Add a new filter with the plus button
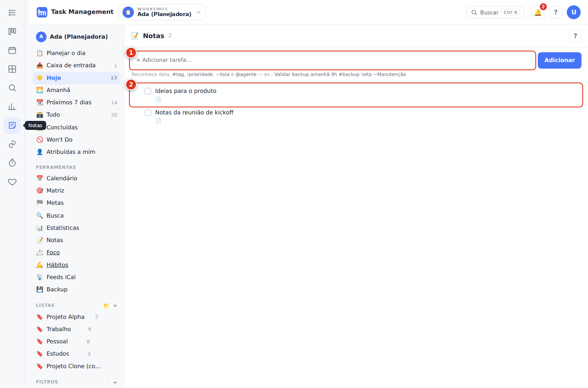 click(x=115, y=382)
